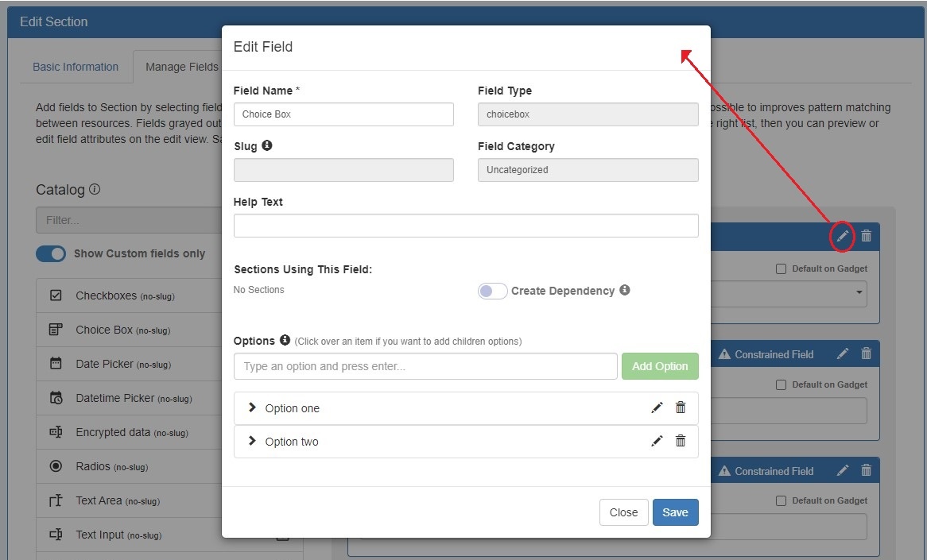Enable the Create Dependency toggle
Screen dimensions: 927x560
click(x=492, y=291)
